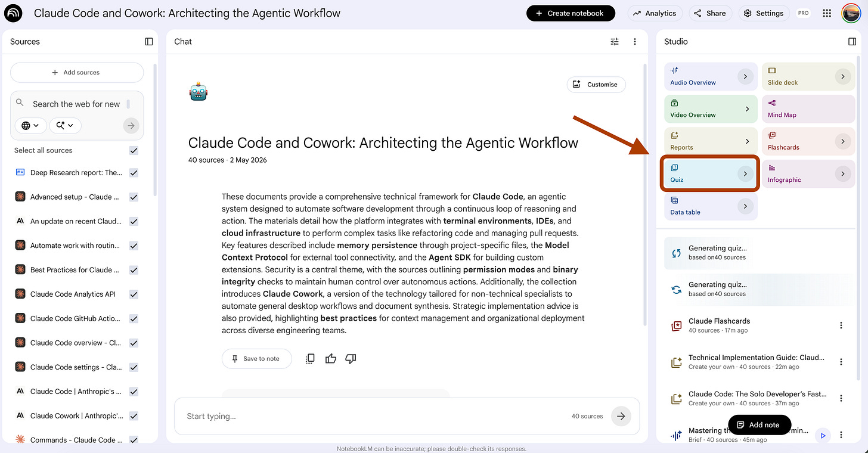
Task: Copy the summary with the copy icon
Action: [310, 359]
